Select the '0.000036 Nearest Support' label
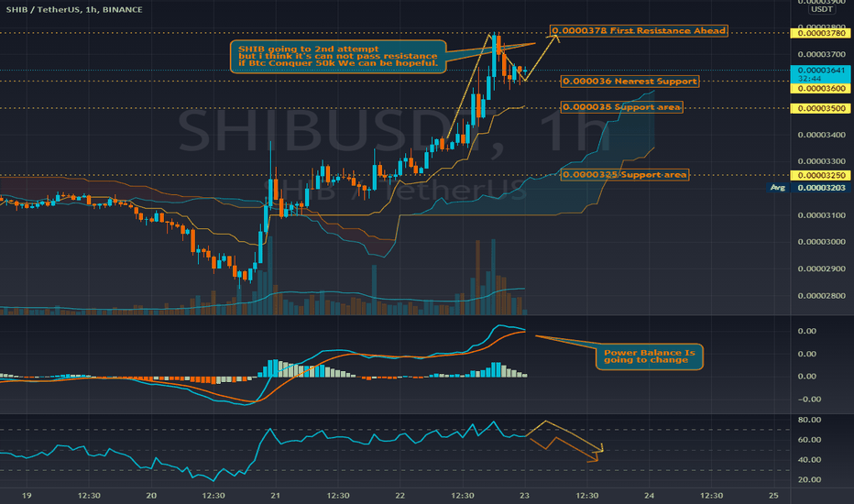Screen dimensions: 854x504 [630, 82]
